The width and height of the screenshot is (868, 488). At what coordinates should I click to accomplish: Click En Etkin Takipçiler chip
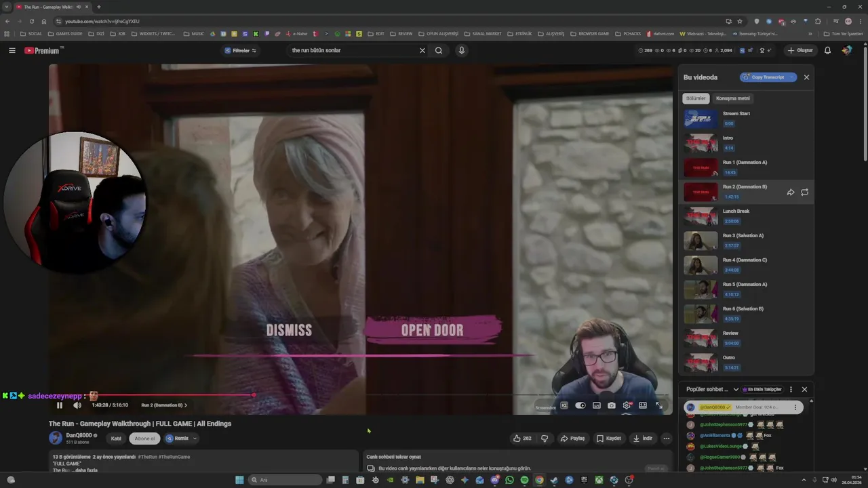(762, 390)
